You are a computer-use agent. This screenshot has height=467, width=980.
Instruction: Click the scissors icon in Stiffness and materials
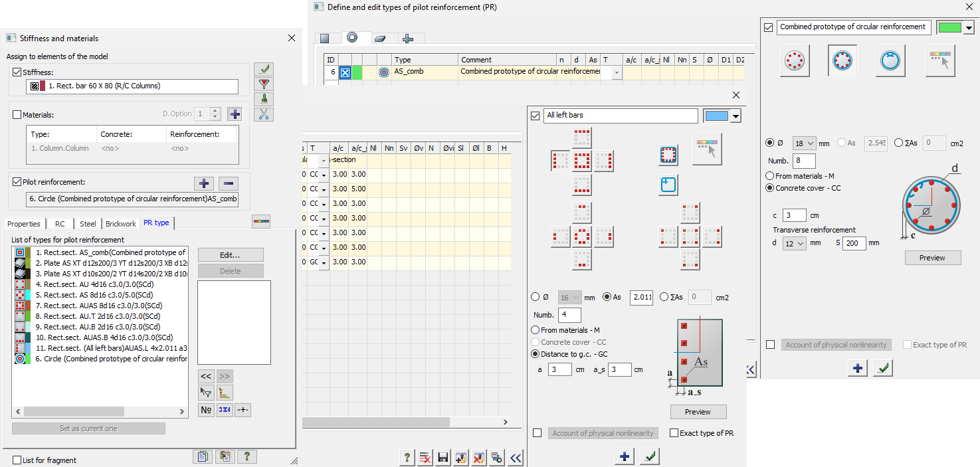(264, 114)
